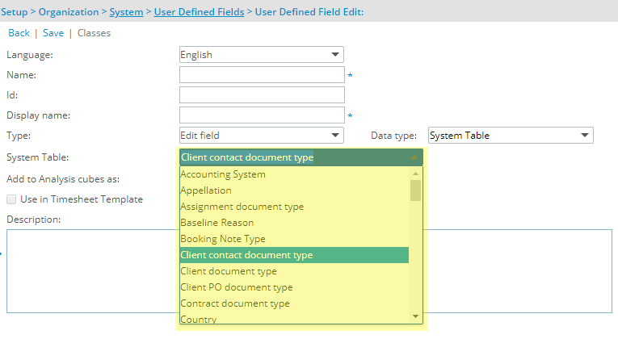Choose Appellation option
The width and height of the screenshot is (618, 364).
coord(294,190)
